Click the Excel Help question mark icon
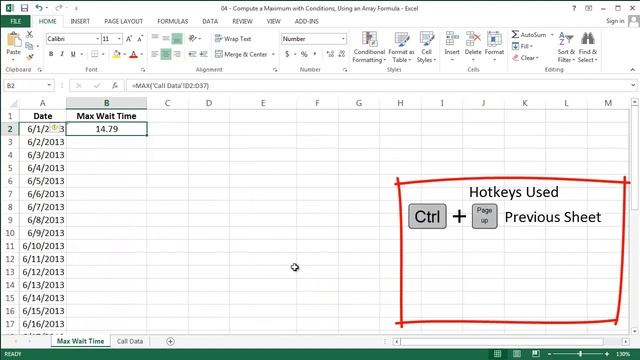The width and height of the screenshot is (640, 360). [574, 8]
